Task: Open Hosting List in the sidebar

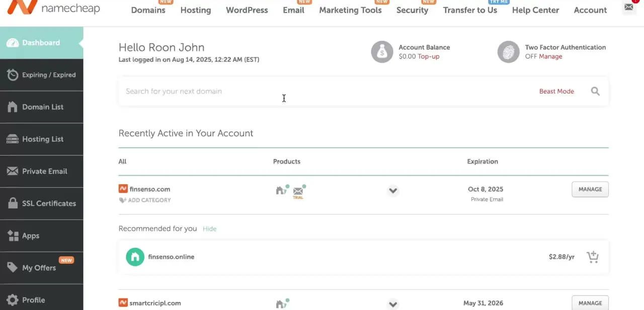Action: (42, 139)
